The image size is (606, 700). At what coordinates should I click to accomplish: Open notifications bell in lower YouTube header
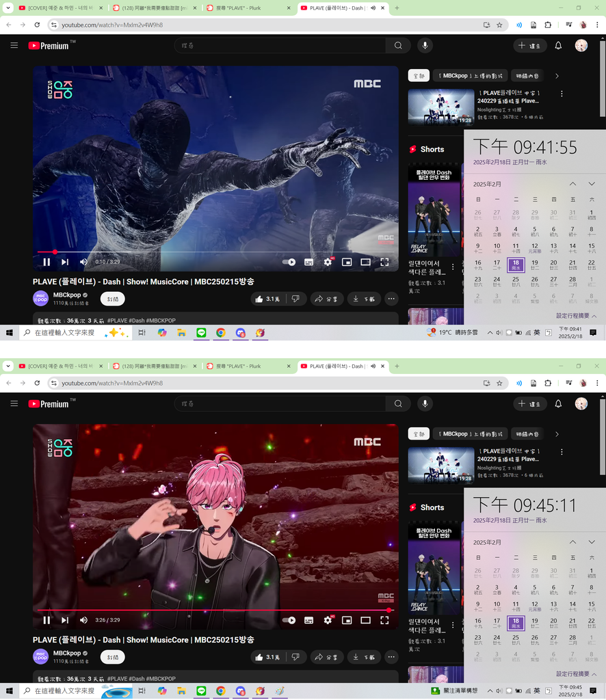(x=558, y=403)
